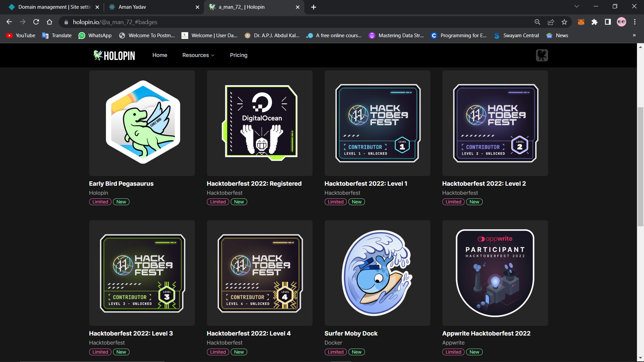Open the Translate bookmark
The width and height of the screenshot is (644, 362).
[57, 36]
